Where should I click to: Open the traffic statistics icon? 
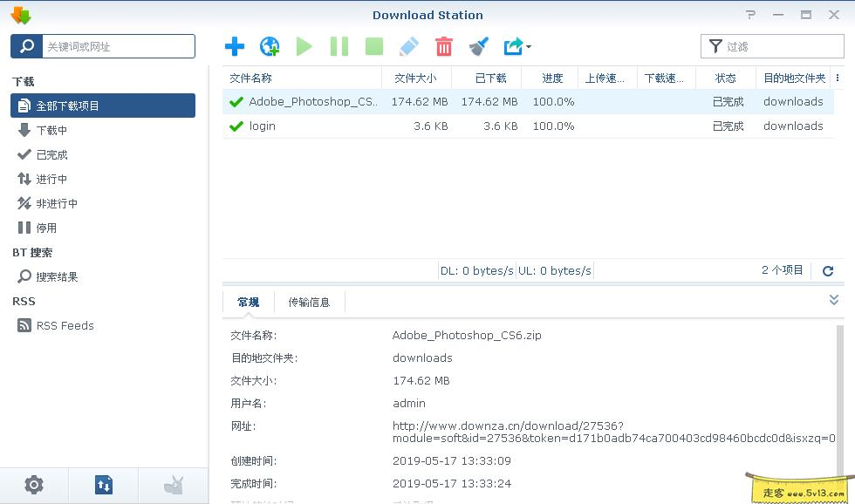point(103,485)
